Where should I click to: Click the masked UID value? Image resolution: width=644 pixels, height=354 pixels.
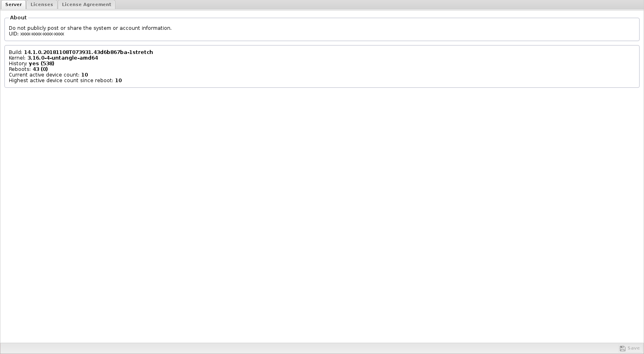(42, 34)
